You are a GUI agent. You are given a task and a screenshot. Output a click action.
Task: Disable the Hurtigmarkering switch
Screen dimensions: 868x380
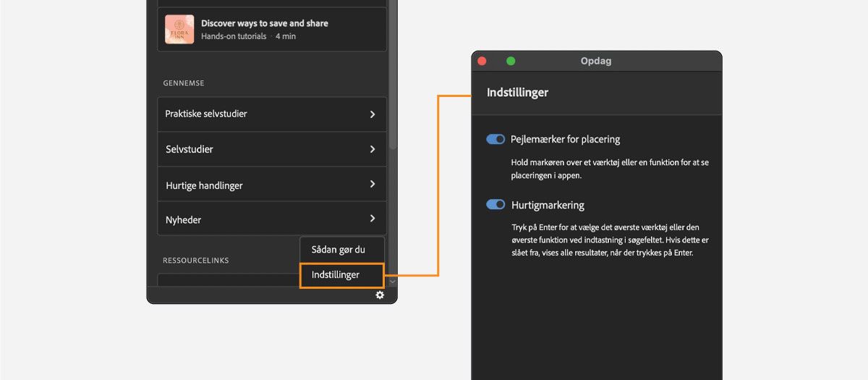pyautogui.click(x=495, y=205)
